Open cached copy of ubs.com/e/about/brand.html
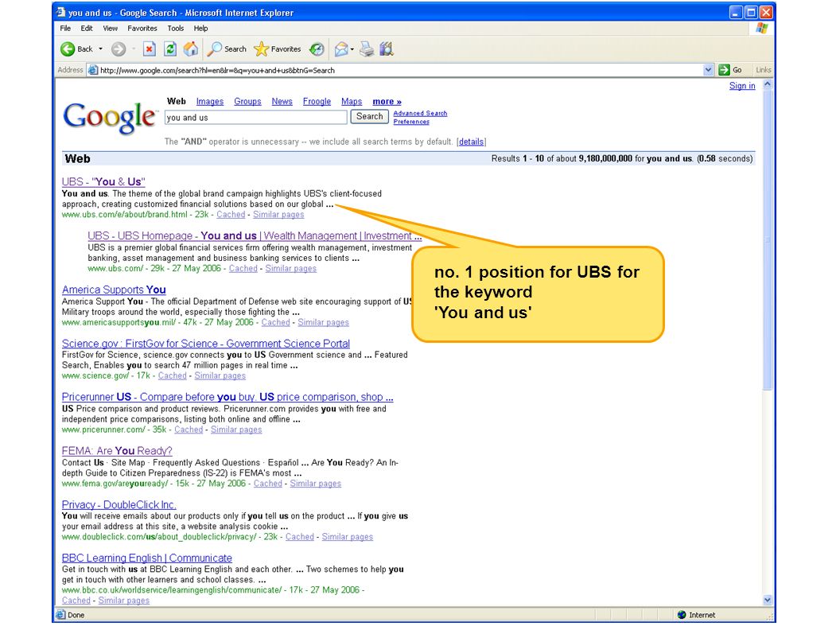 coord(231,215)
